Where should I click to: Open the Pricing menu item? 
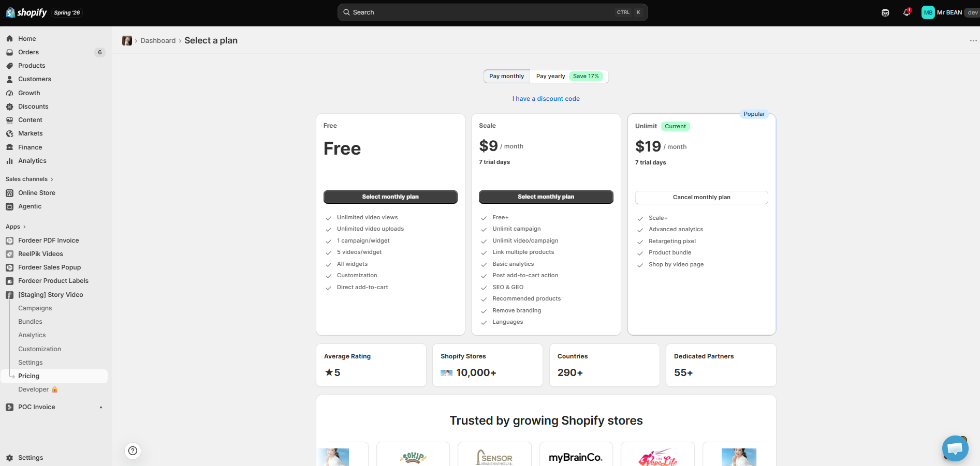pyautogui.click(x=54, y=376)
